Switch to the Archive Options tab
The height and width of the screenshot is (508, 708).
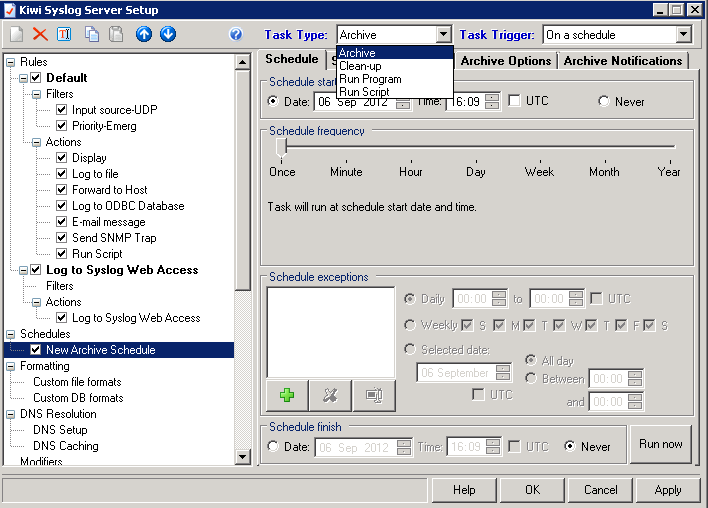pyautogui.click(x=506, y=61)
